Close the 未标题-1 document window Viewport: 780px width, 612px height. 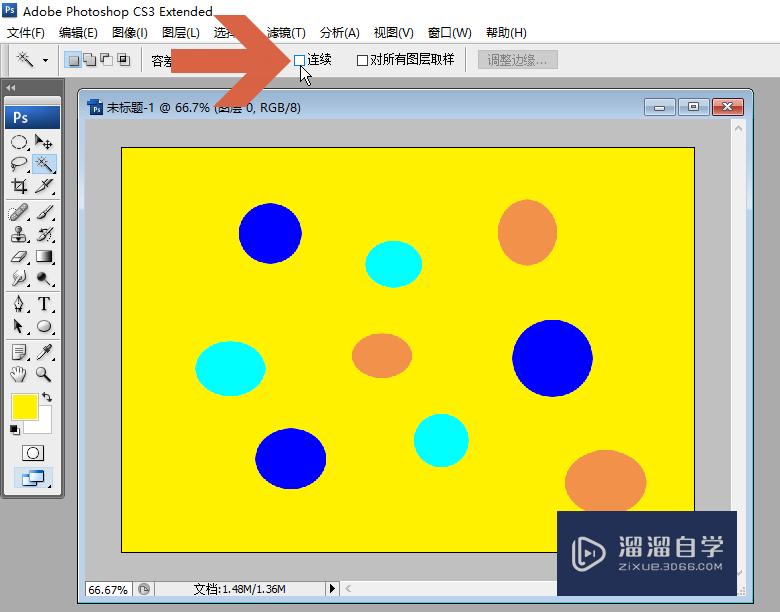point(728,107)
